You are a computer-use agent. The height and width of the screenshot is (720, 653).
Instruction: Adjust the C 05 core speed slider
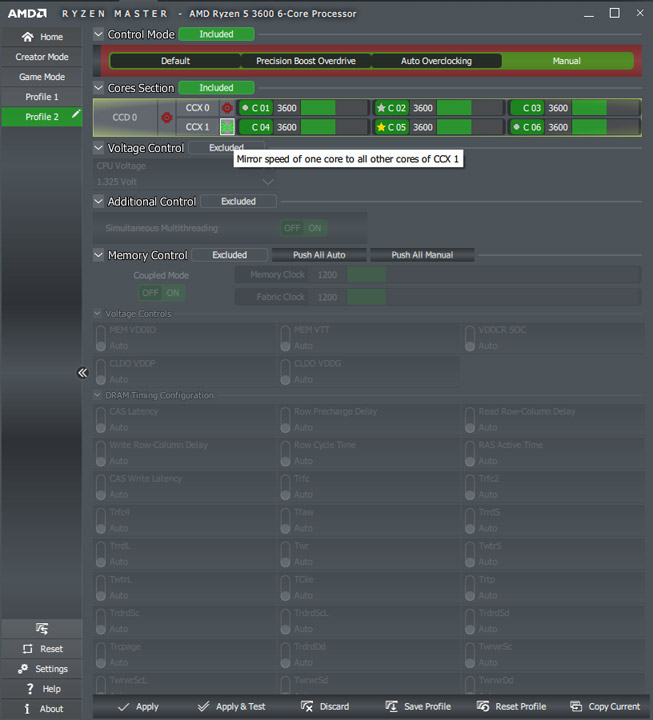coord(471,127)
